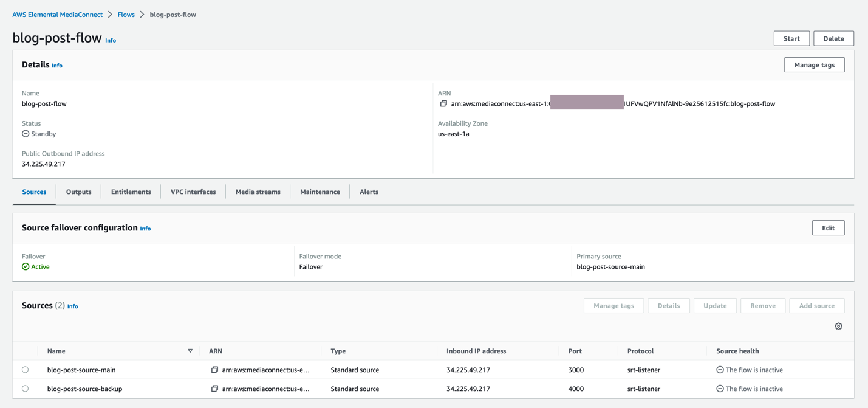Viewport: 868px width, 408px height.
Task: Click the blog-post-source-backup name cell
Action: click(x=84, y=389)
